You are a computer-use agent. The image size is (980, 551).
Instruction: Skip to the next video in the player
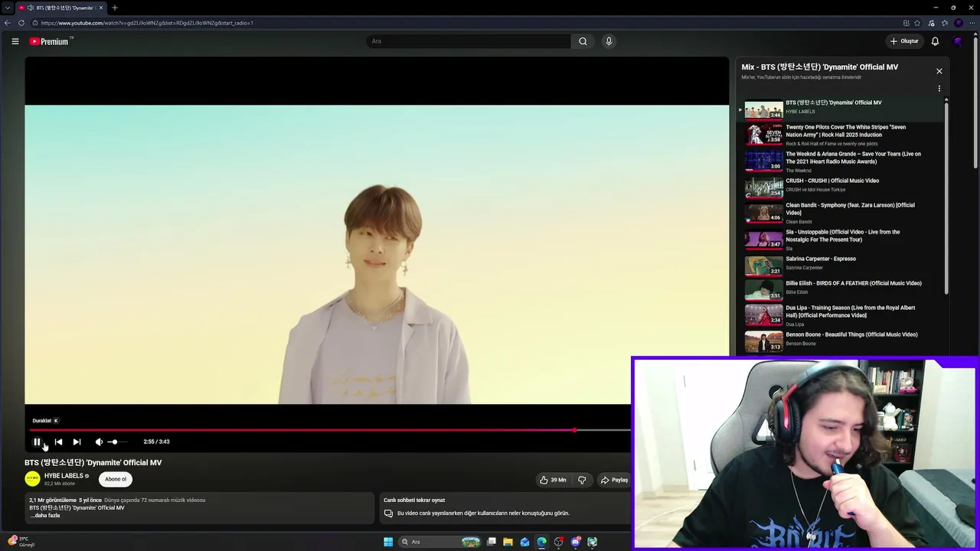(77, 442)
